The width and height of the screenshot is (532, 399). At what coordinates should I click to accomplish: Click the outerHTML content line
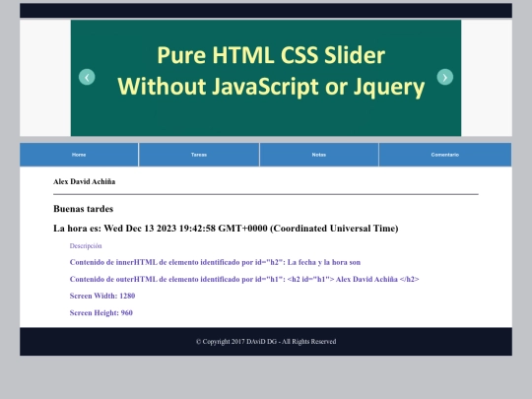click(x=244, y=279)
